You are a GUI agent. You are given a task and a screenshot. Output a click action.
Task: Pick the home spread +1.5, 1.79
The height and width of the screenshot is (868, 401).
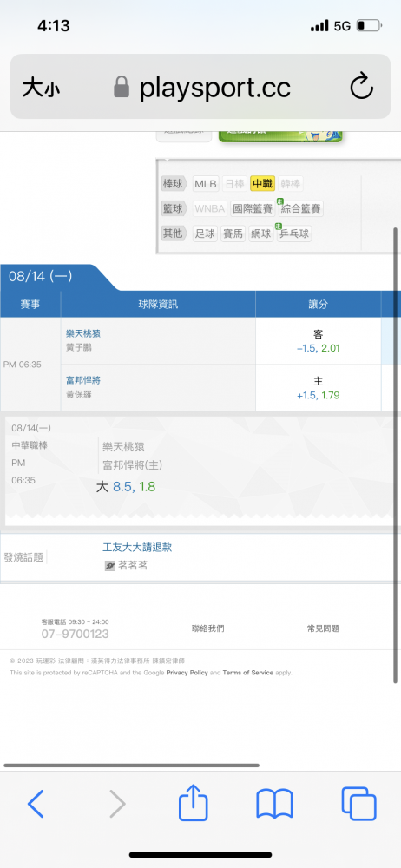click(x=318, y=395)
